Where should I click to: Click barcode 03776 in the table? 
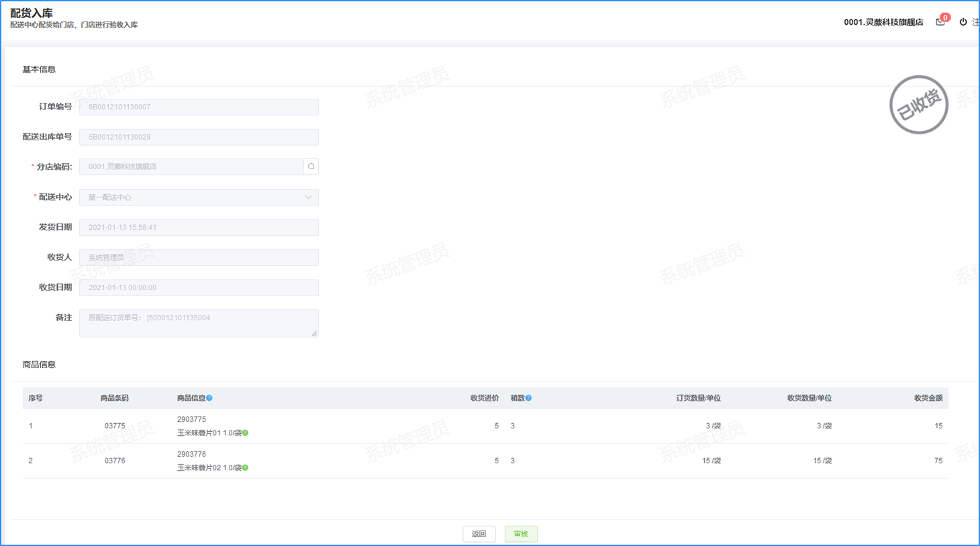pyautogui.click(x=115, y=461)
